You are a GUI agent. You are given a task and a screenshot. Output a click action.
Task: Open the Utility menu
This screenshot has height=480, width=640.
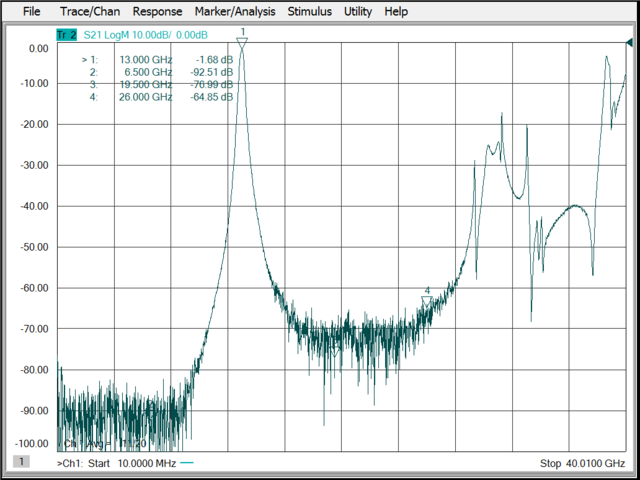(x=358, y=11)
